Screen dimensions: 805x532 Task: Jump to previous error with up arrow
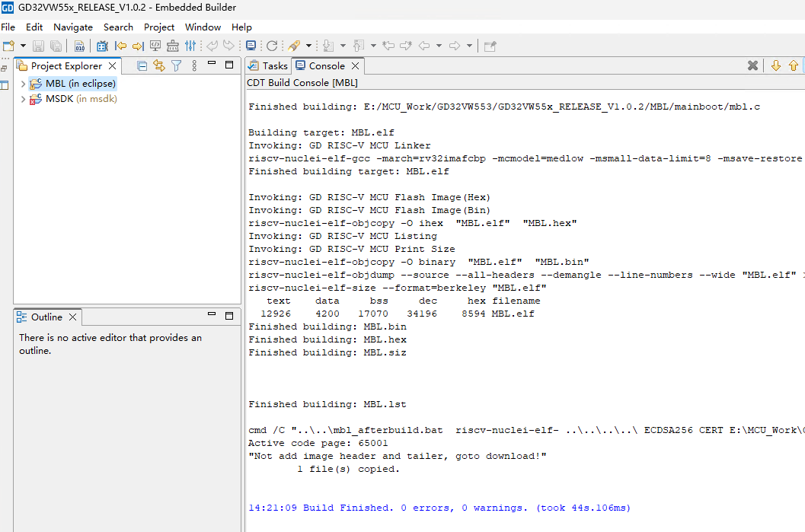pyautogui.click(x=794, y=66)
